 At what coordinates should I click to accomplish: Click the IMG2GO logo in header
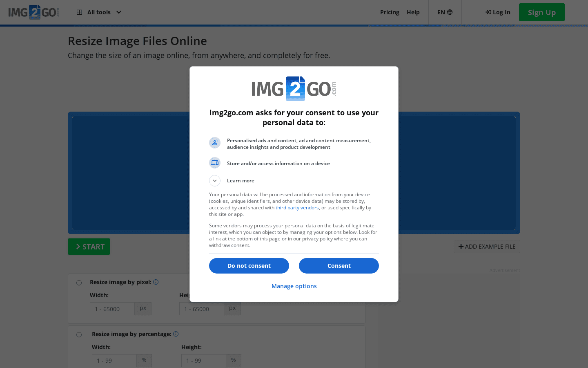coord(34,12)
